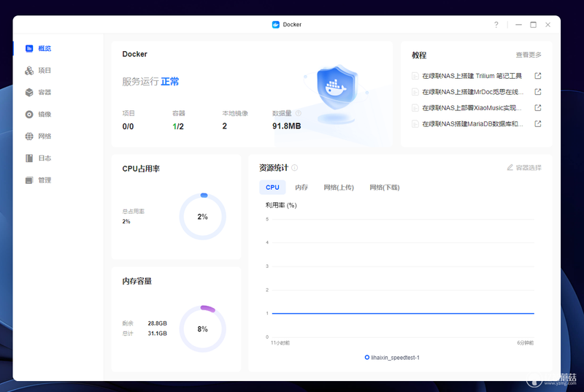Click the Docker shield whale illustration

click(x=337, y=89)
